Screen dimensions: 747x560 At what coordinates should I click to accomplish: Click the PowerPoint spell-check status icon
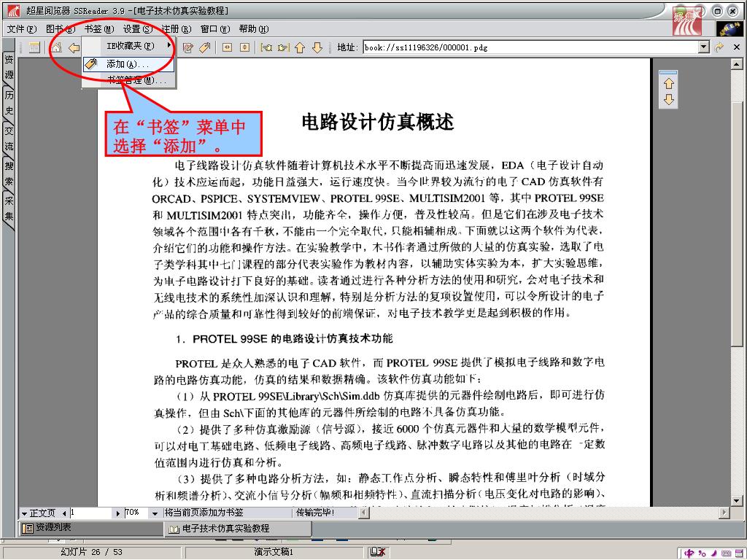click(x=377, y=553)
